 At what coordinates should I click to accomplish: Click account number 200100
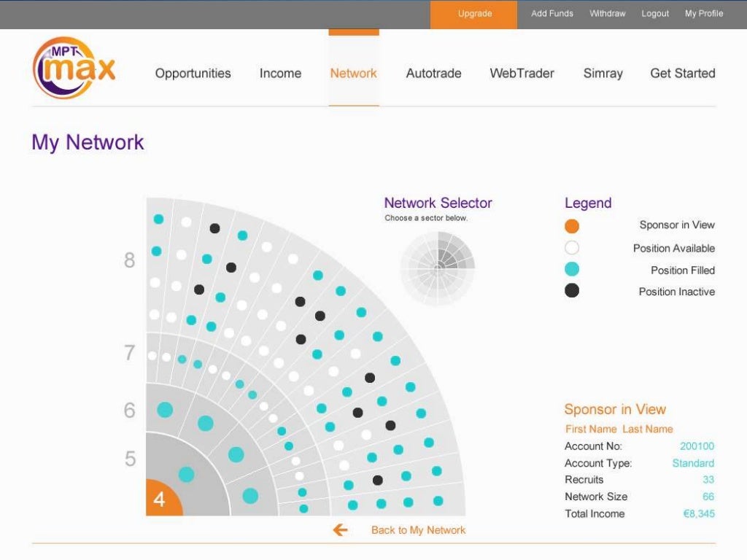point(697,446)
